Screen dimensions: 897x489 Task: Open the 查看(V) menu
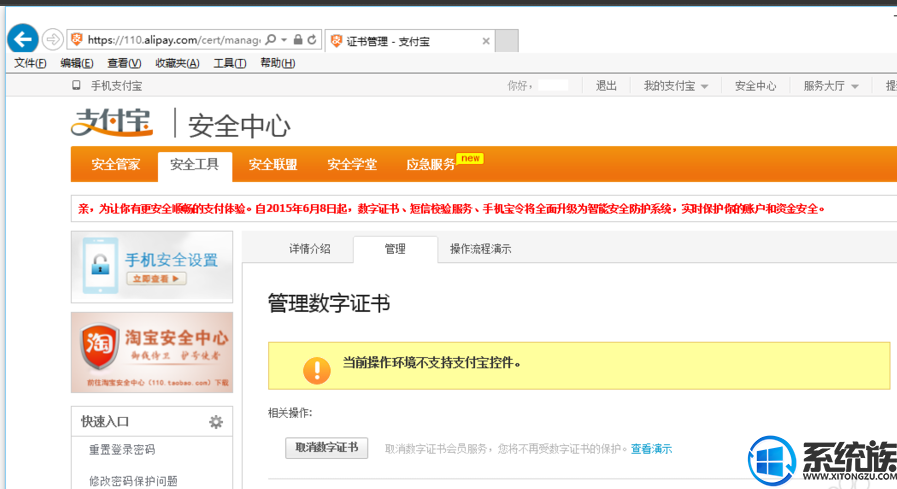coord(124,63)
